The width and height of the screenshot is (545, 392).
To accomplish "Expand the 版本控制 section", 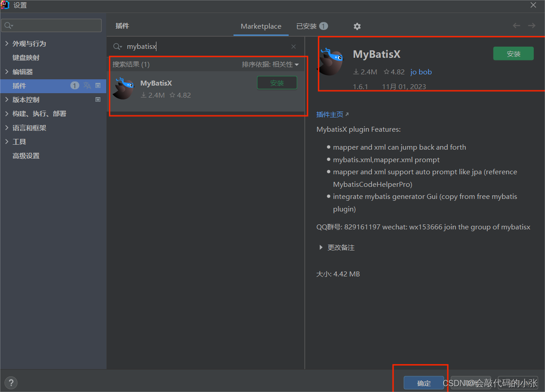I will click(6, 99).
